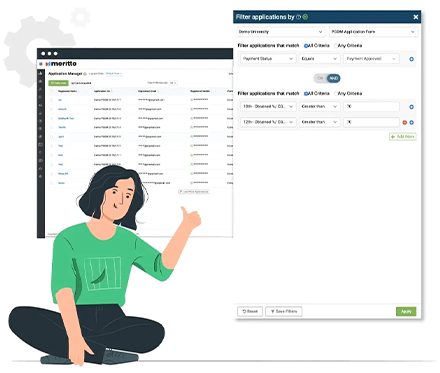Open the PGDM Application Form dropdown

(373, 32)
